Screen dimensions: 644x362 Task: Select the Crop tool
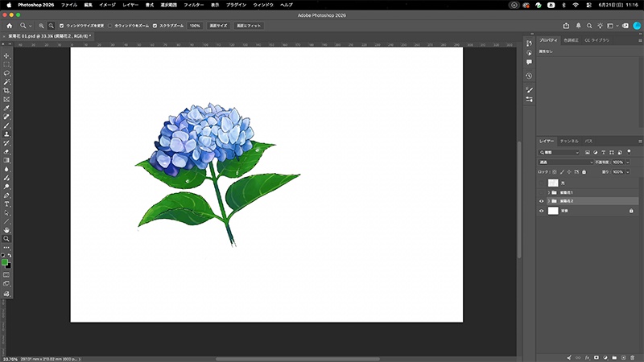click(x=6, y=91)
